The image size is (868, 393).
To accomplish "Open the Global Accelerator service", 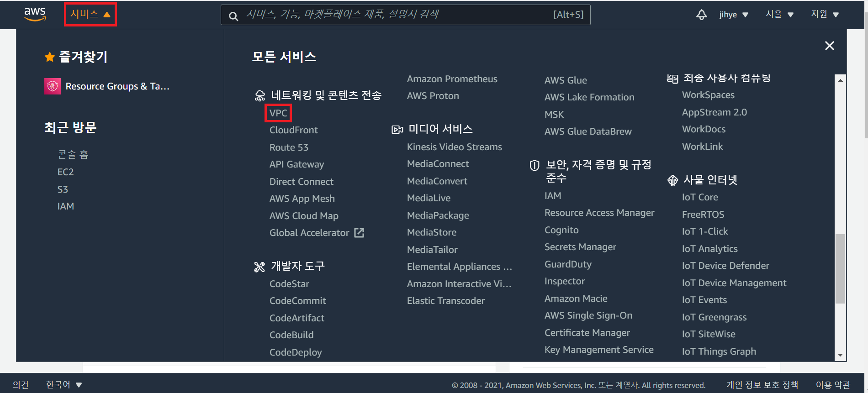I will tap(309, 233).
